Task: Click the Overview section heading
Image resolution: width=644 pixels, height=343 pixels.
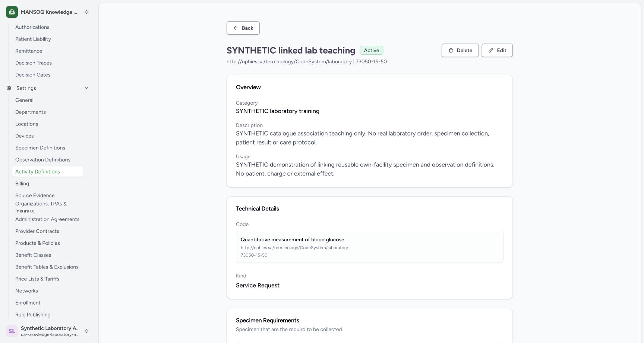Action: [x=248, y=87]
